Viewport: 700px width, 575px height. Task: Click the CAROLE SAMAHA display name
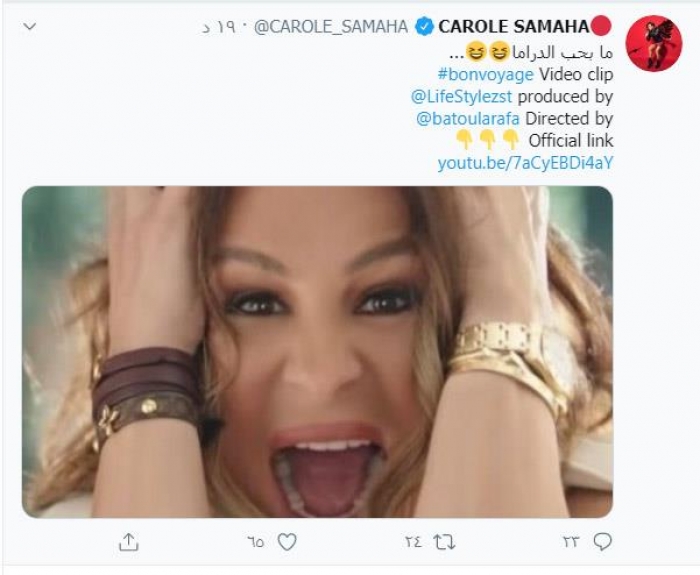coord(514,27)
